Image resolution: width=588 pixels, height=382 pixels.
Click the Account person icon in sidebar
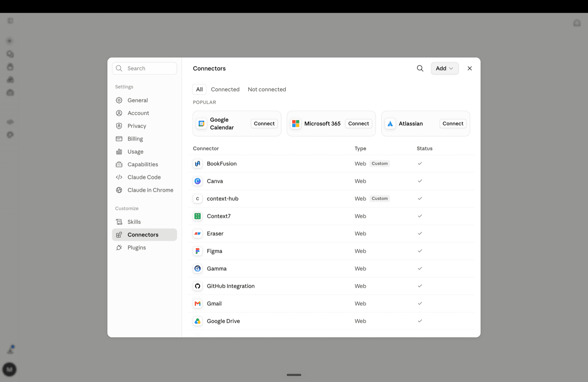point(119,113)
